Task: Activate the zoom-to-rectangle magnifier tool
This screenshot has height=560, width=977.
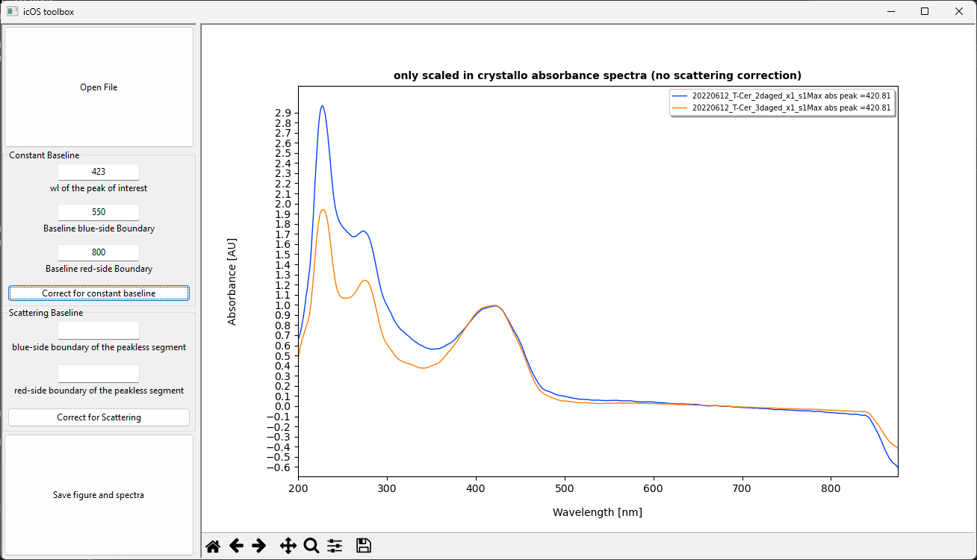Action: pos(311,545)
